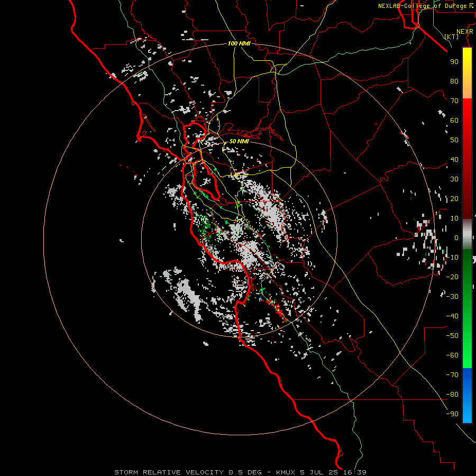476x476 pixels.
Task: Click the gray zero band of the color bar
Action: click(x=467, y=234)
